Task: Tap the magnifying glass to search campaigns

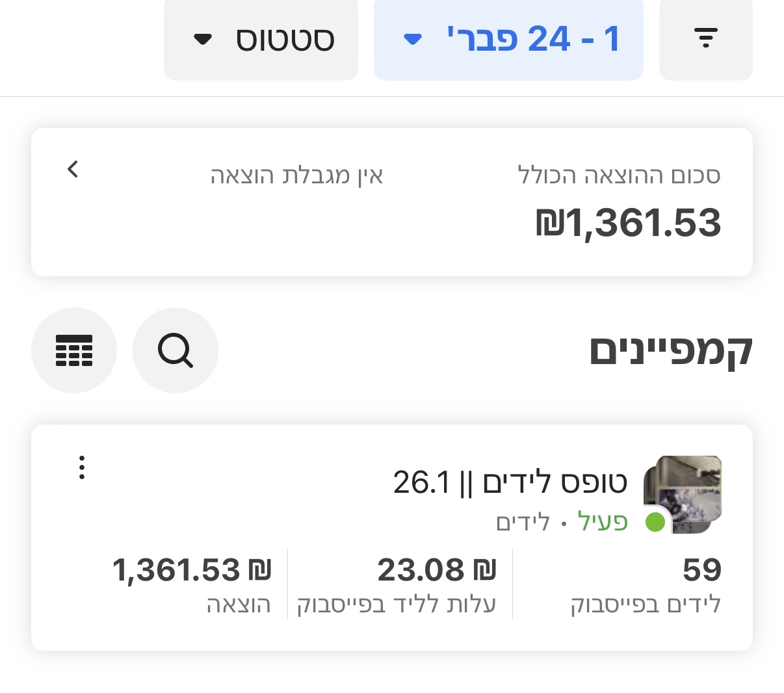Action: pos(176,350)
